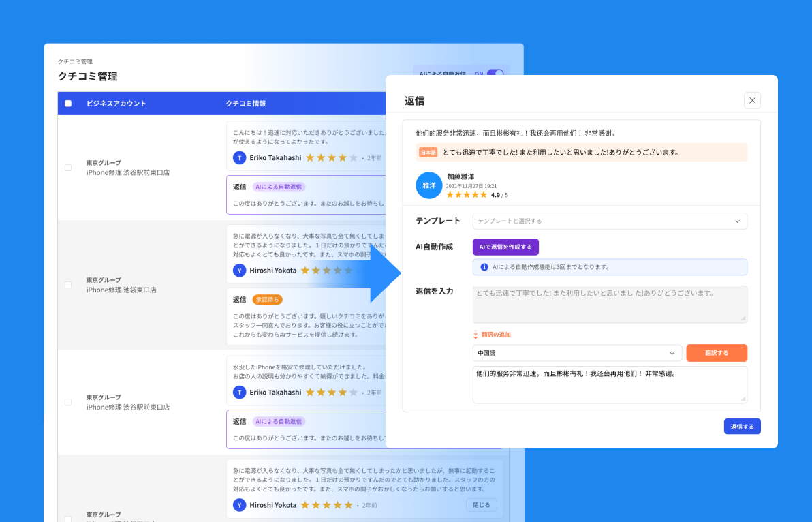812x522 pixels.
Task: Click resize handle of 返信を入力 textarea
Action: click(743, 318)
